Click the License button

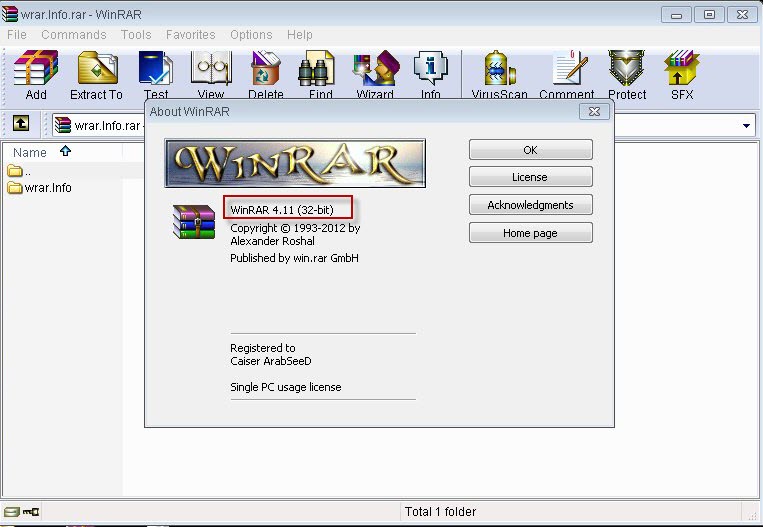530,177
